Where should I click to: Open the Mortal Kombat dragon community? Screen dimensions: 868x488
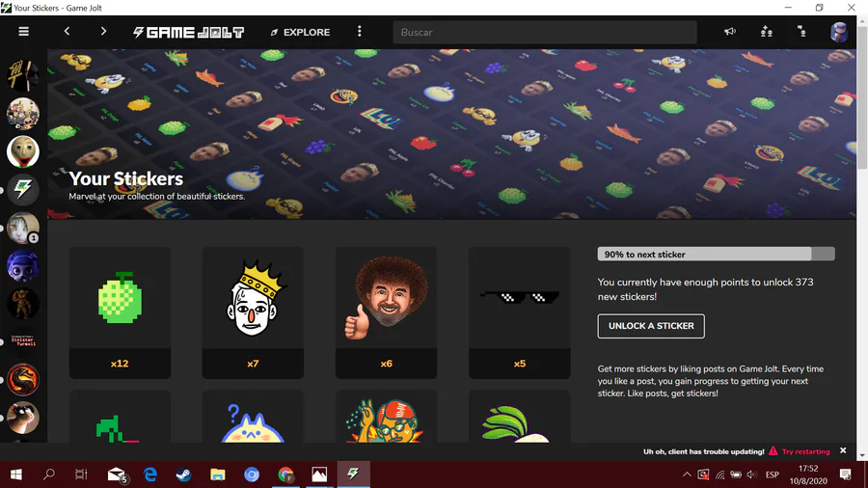point(23,380)
